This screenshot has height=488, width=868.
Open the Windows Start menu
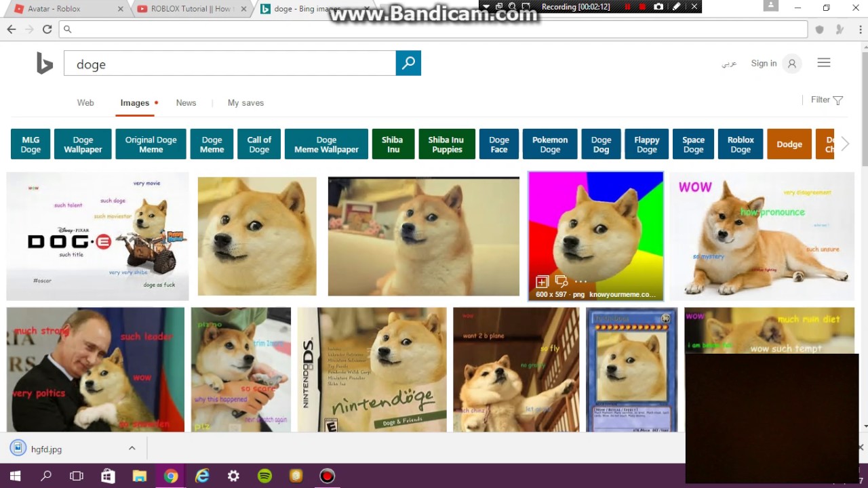point(15,476)
